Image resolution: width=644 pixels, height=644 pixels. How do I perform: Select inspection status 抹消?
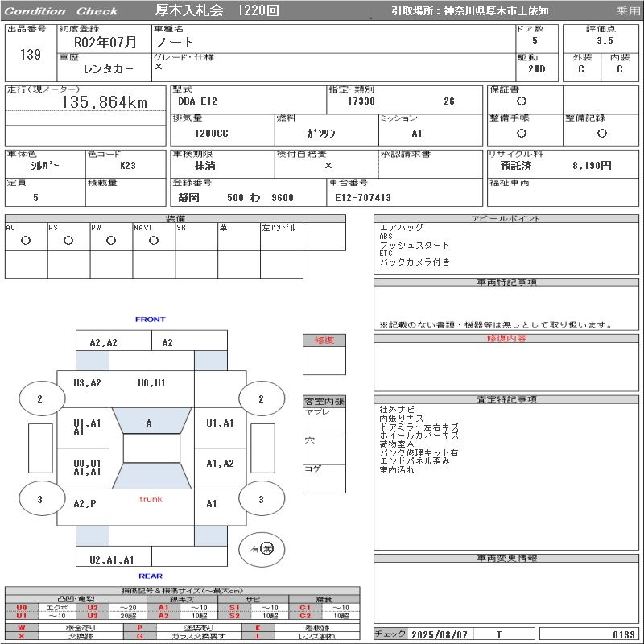tap(205, 166)
